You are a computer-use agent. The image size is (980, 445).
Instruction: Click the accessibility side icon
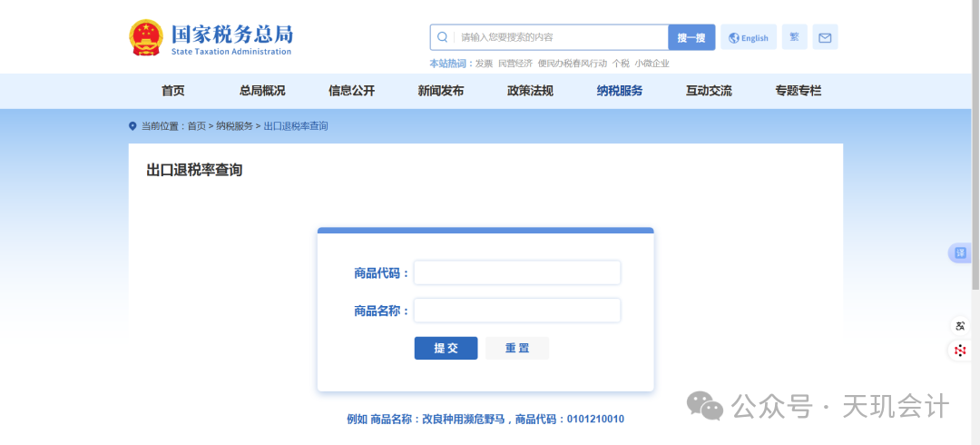(x=961, y=326)
